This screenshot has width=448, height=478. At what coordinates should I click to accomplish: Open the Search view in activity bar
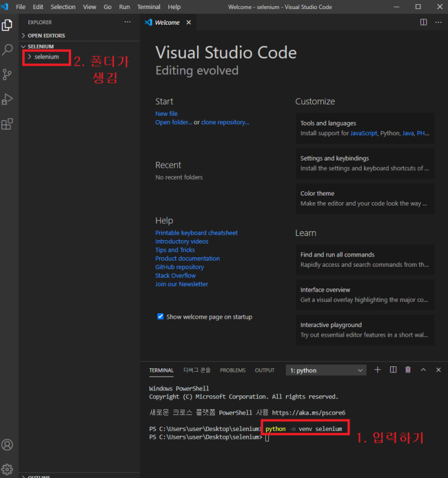(7, 49)
